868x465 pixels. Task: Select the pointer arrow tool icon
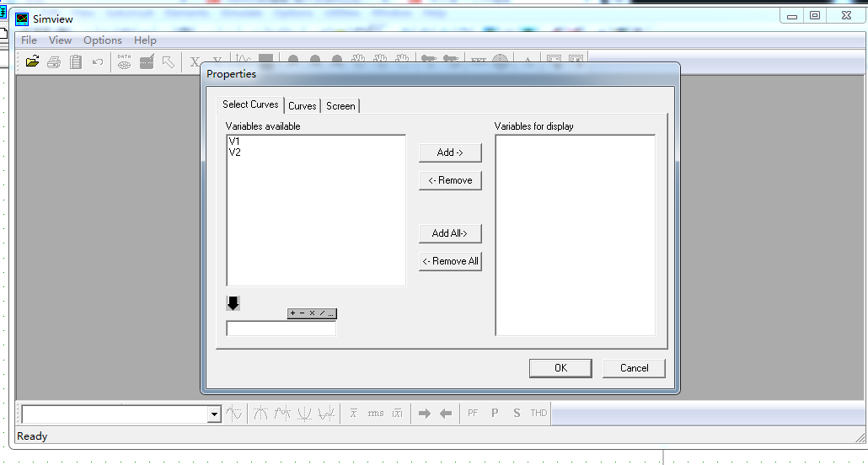coord(169,62)
